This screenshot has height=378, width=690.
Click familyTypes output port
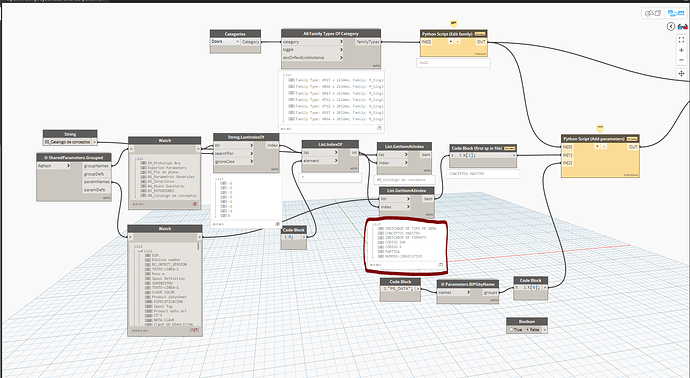[368, 42]
